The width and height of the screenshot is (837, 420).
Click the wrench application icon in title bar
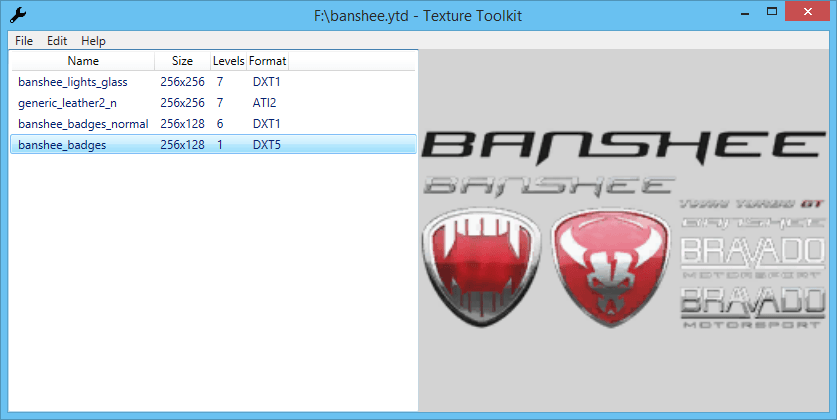(17, 16)
